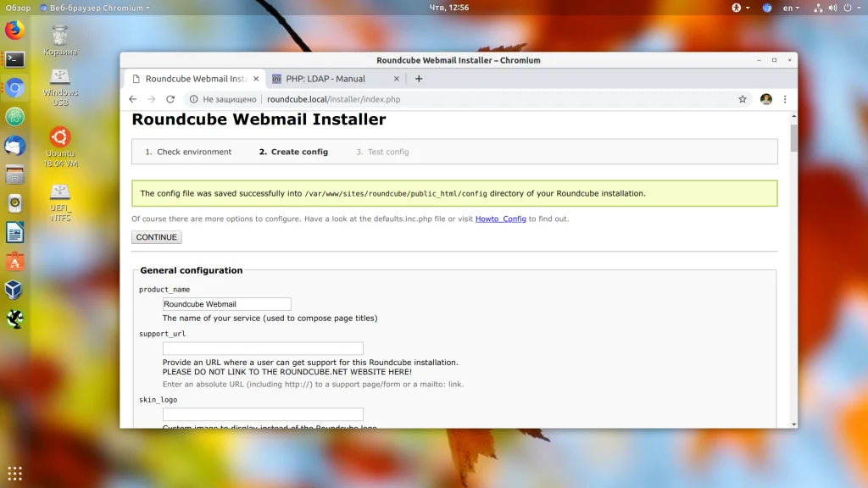Open Chromium three-dot menu
This screenshot has width=868, height=488.
click(785, 99)
